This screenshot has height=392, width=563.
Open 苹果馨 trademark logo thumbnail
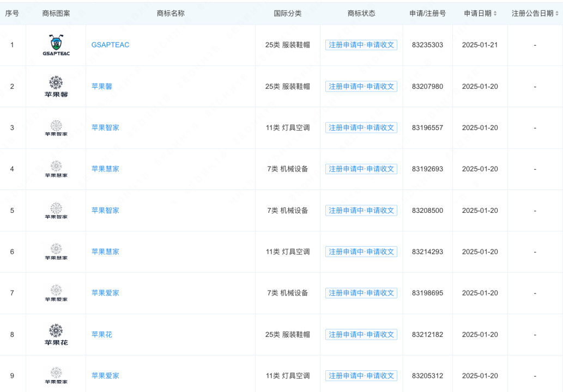tap(56, 86)
